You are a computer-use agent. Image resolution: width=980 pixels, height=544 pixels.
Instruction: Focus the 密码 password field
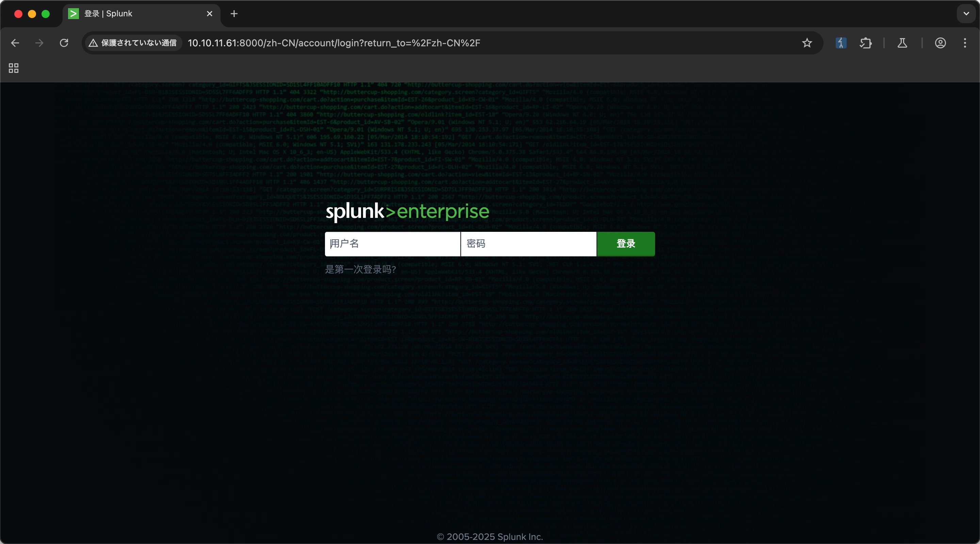pyautogui.click(x=528, y=244)
